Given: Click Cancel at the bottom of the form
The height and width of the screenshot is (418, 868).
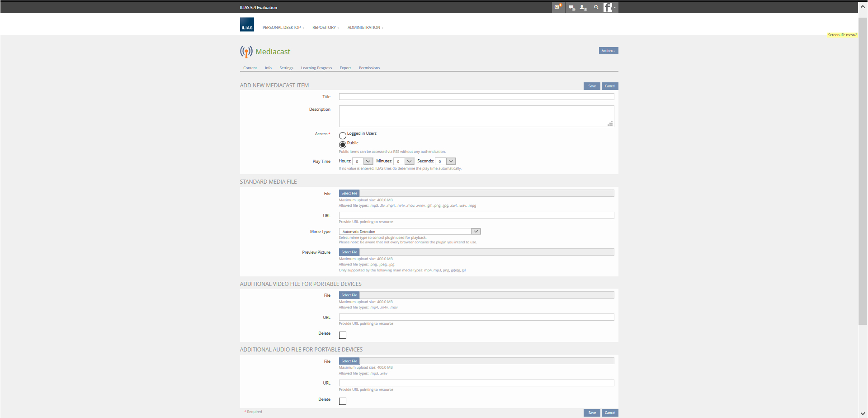Looking at the screenshot, I should tap(610, 413).
